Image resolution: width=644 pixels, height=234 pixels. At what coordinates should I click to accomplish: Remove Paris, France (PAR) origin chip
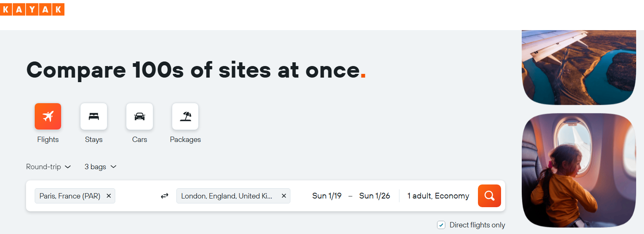(x=109, y=196)
